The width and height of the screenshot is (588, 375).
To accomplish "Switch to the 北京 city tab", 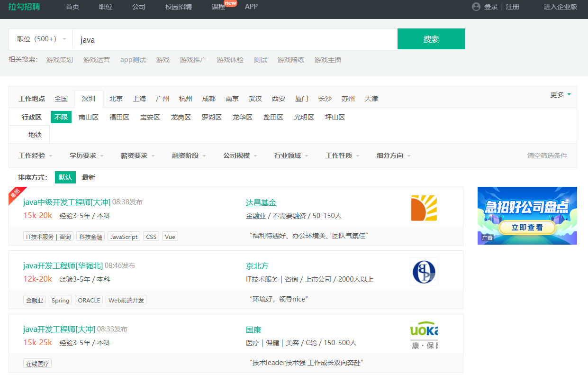I will point(116,99).
